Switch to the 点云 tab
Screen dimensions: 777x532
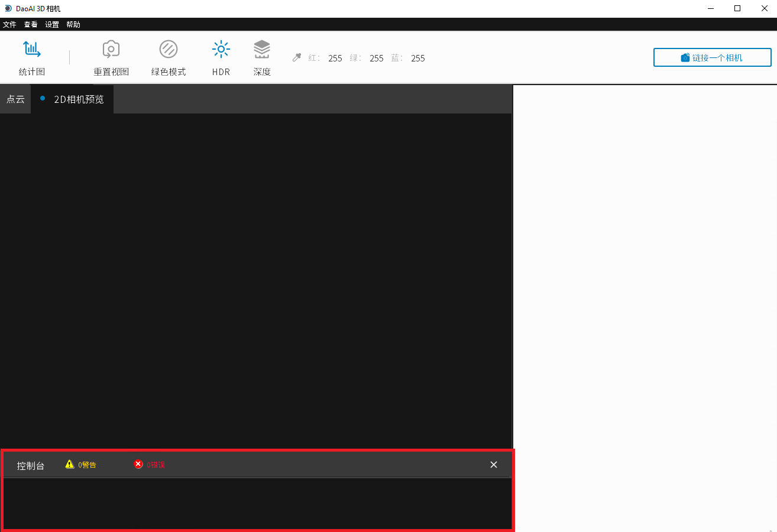click(15, 99)
